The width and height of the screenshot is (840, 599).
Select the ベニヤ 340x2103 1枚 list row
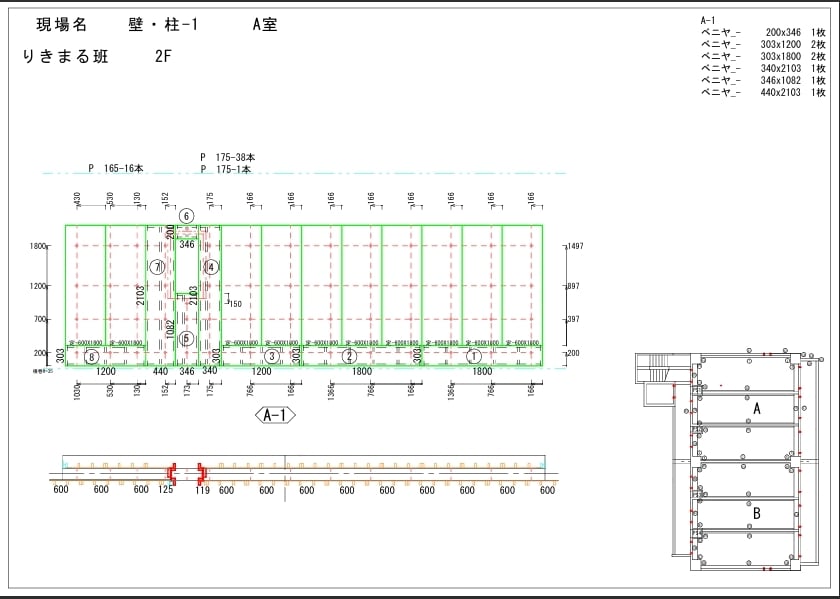tap(763, 68)
